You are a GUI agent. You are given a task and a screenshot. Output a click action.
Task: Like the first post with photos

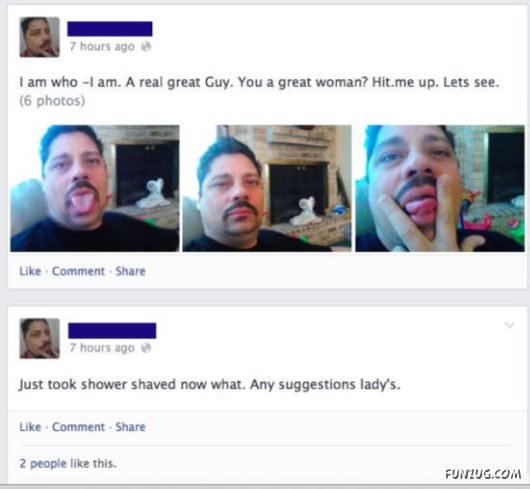(30, 271)
